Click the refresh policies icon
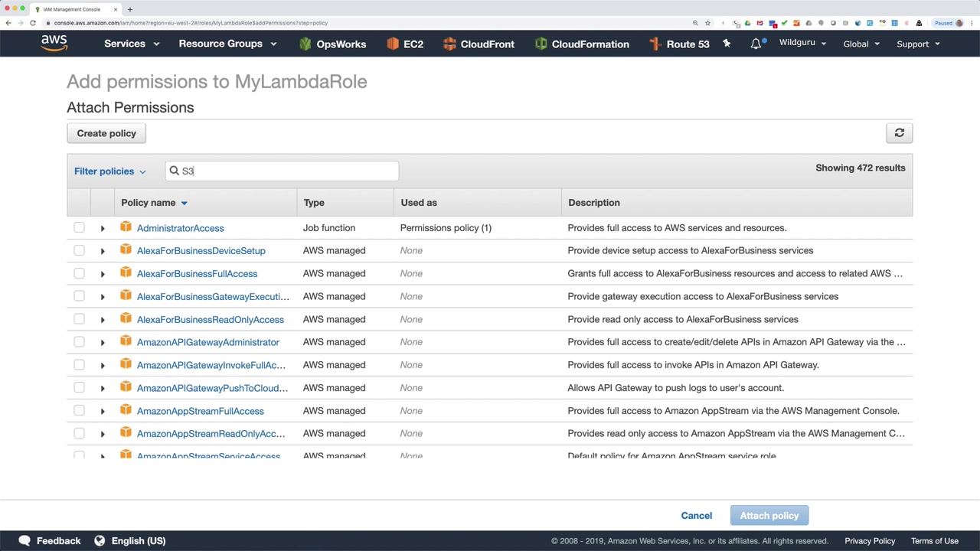This screenshot has height=551, width=980. pos(900,133)
